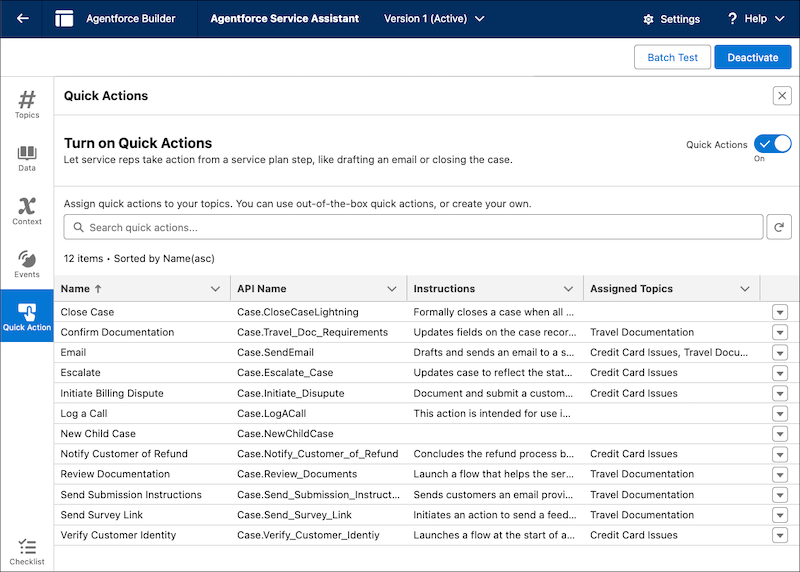The height and width of the screenshot is (572, 800).
Task: Open the Data sidebar panel
Action: [x=27, y=158]
